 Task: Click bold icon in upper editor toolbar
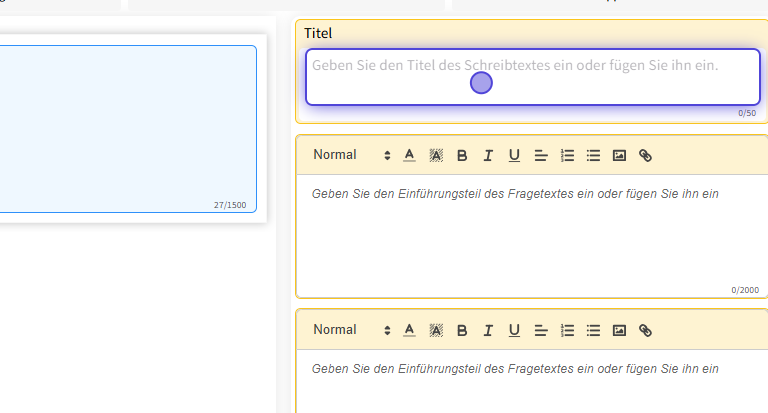click(x=462, y=155)
